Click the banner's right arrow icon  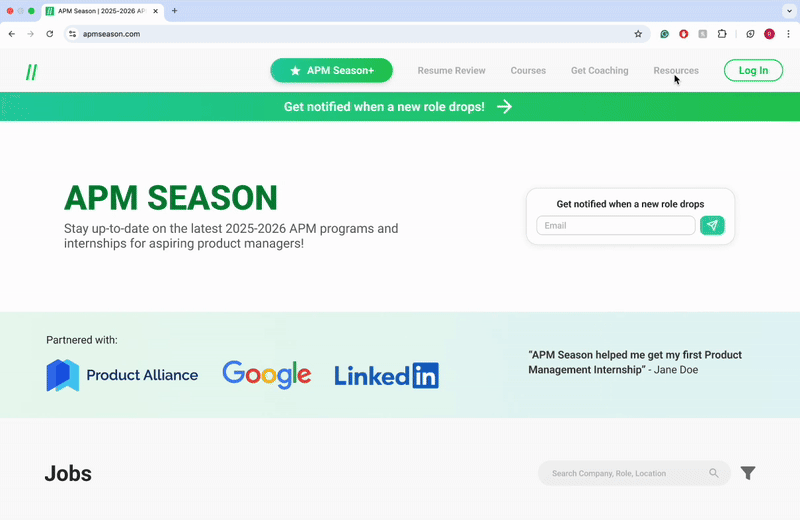(x=505, y=107)
